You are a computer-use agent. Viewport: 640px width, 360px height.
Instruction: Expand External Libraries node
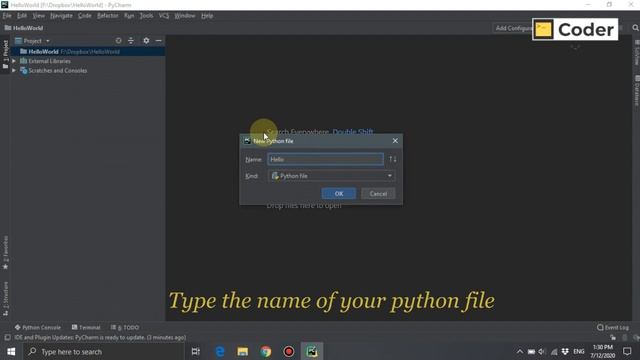(14, 61)
